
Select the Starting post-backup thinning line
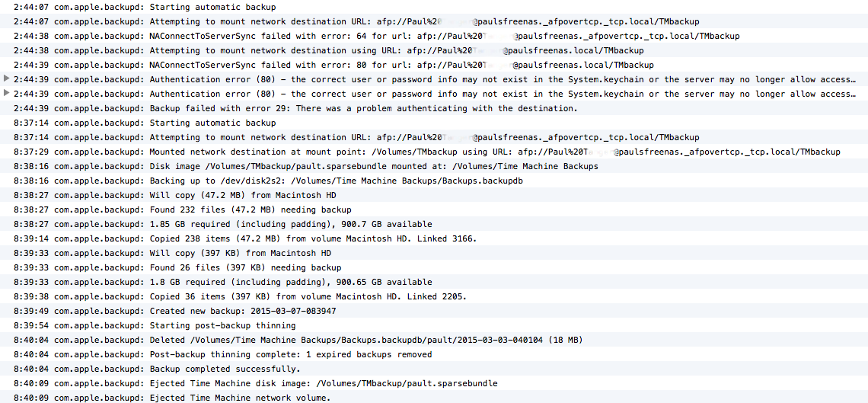pos(434,325)
